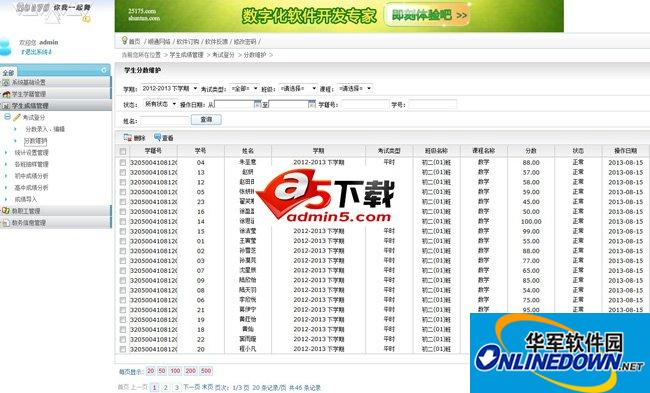Screen dimensions: 650x393
Task: Click the operation start date input field
Action: tap(234, 104)
